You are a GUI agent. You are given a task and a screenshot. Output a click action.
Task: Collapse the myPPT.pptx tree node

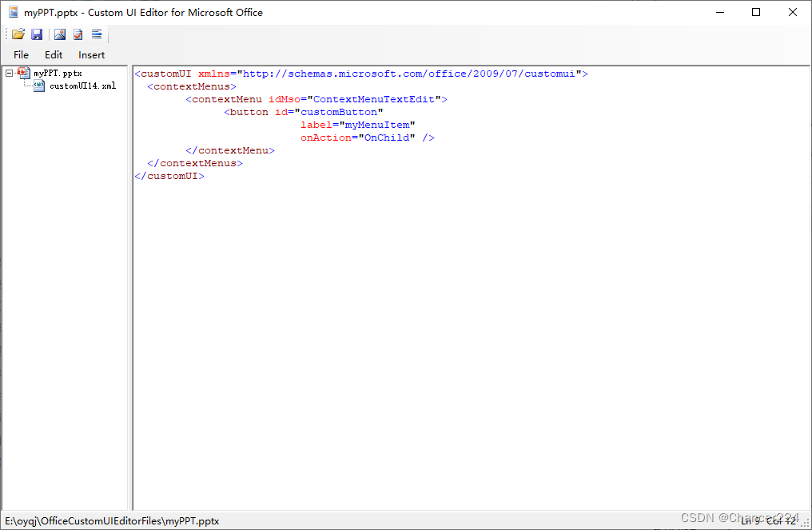click(8, 73)
